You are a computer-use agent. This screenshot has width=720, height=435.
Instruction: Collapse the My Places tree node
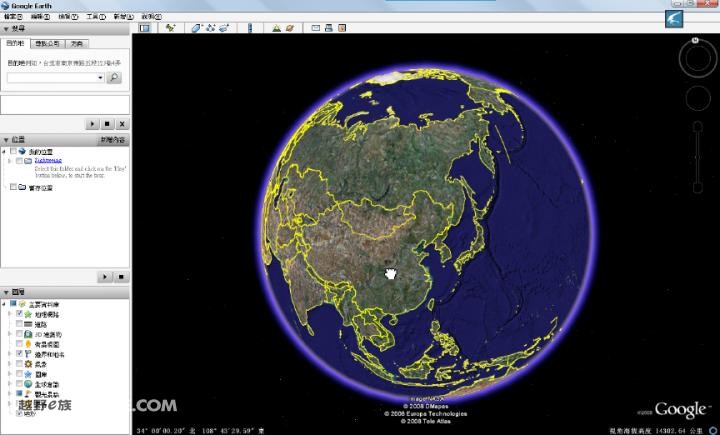[5, 151]
